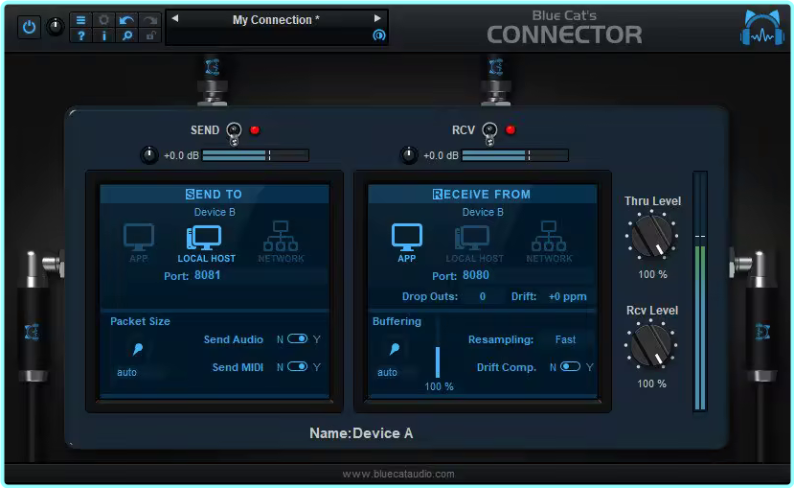794x488 pixels.
Task: Click the top-left cable connector plug
Action: pyautogui.click(x=212, y=80)
